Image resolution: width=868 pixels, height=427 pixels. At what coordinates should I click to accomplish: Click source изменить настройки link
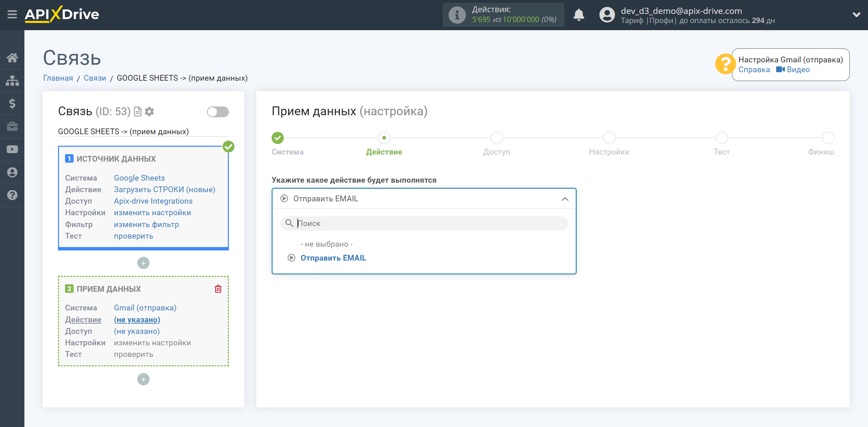click(153, 212)
